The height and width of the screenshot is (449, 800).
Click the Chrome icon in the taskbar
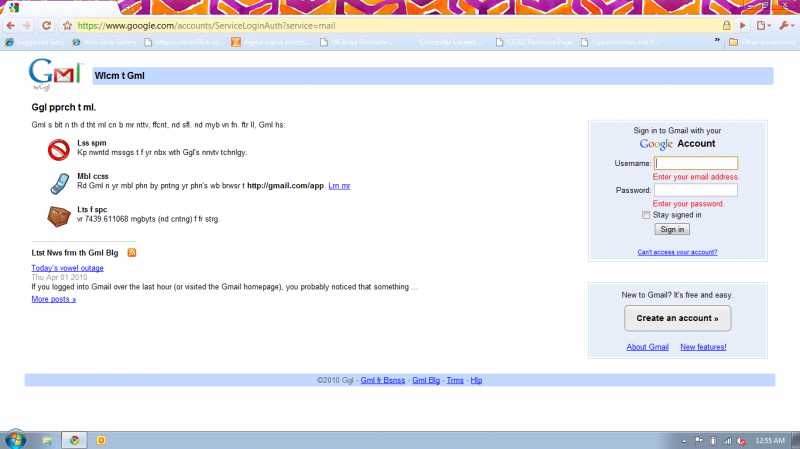click(x=74, y=440)
